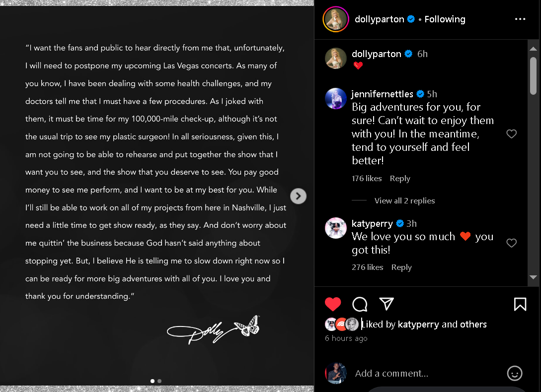This screenshot has height=392, width=541.
Task: Reply to katyperry's comment
Action: pyautogui.click(x=401, y=267)
